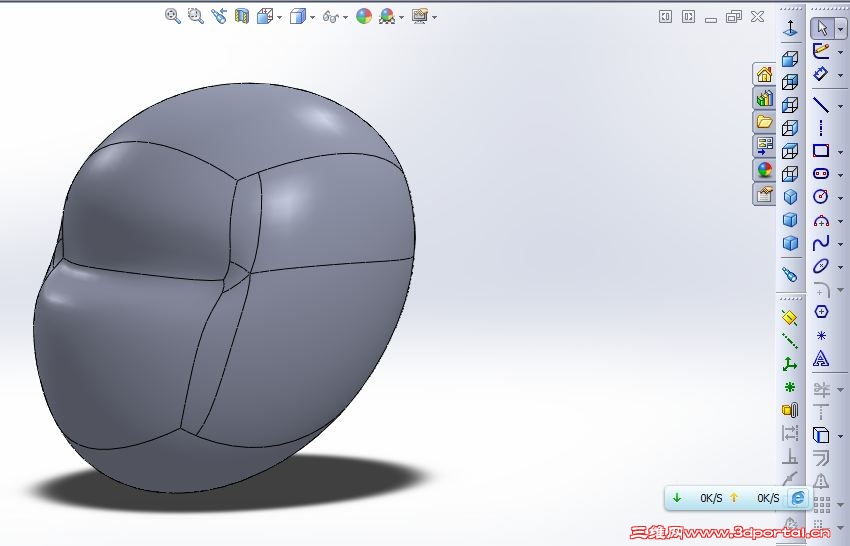Image resolution: width=850 pixels, height=546 pixels.
Task: Switch to the Left standard view
Action: [790, 105]
